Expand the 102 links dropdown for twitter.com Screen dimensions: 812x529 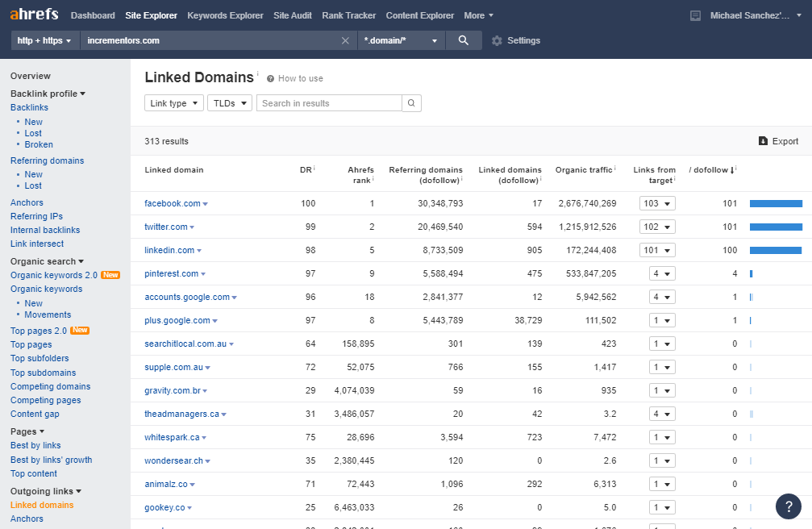[x=657, y=227]
